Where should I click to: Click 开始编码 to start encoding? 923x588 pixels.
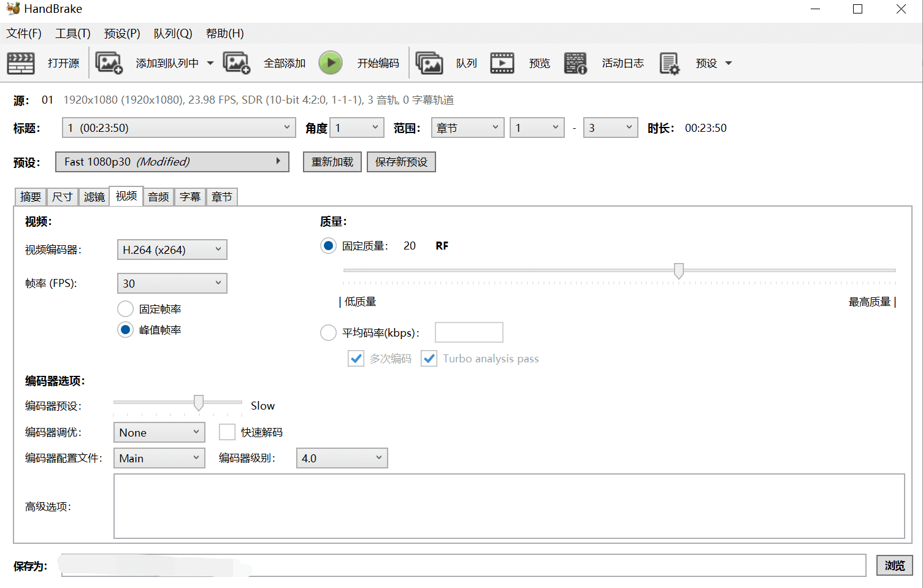(x=378, y=63)
